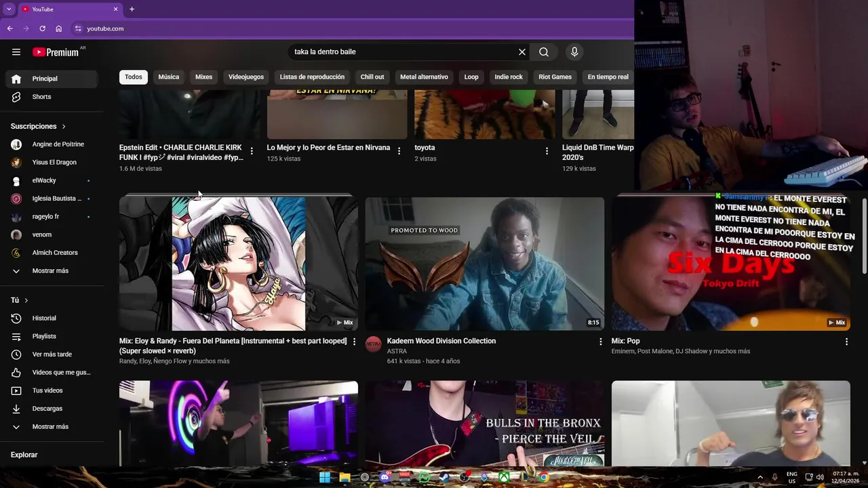Click the YouTube Premium logo
868x488 pixels.
57,52
